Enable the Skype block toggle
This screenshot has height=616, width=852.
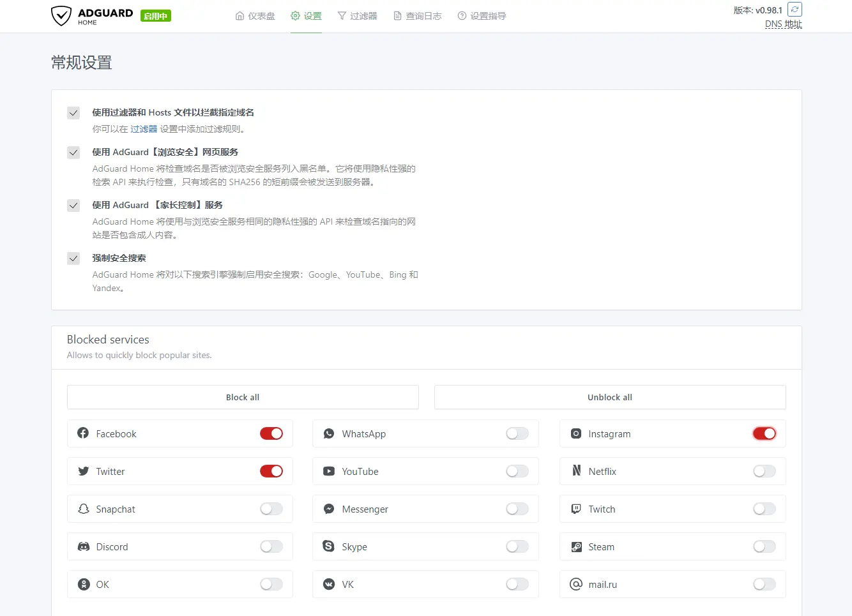click(x=517, y=546)
